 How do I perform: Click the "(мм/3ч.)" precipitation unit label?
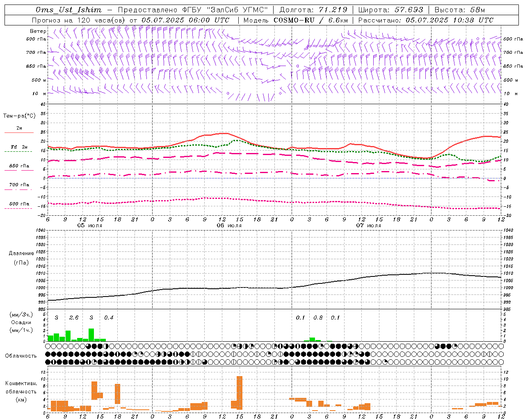(x=21, y=315)
